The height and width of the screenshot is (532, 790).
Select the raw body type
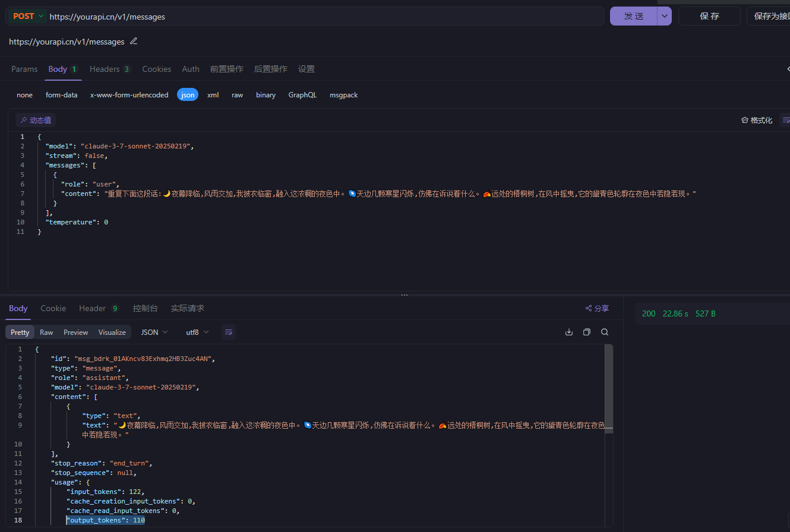click(x=238, y=95)
